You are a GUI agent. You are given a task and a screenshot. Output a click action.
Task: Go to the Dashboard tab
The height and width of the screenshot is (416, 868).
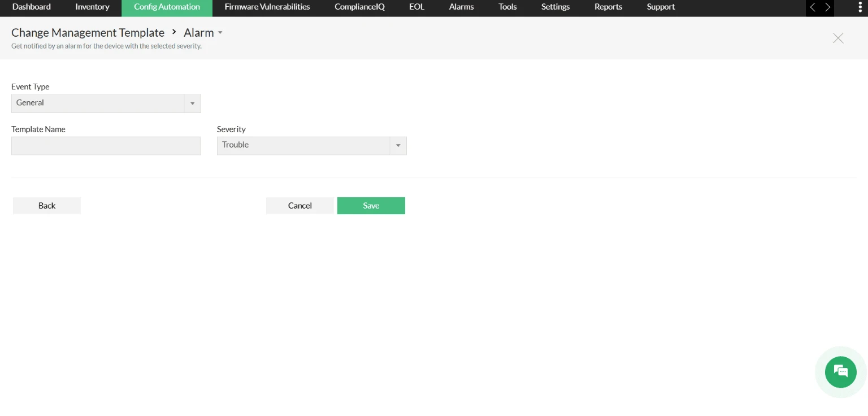click(x=32, y=7)
